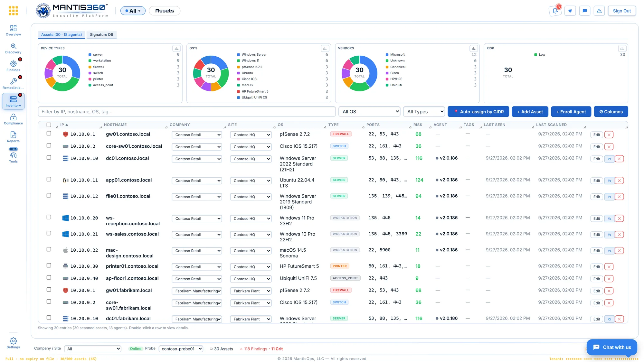Click the + Enroll Agent button

pos(571,112)
